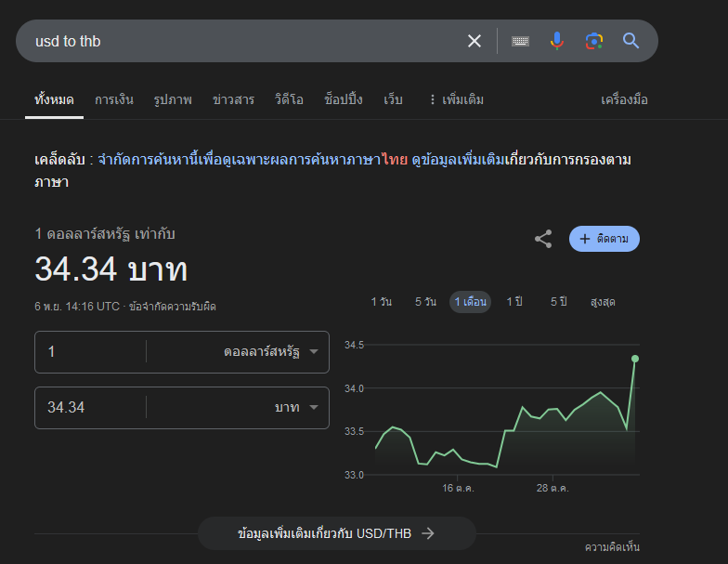Open the เครื่องมือ tools menu
This screenshot has height=564, width=728.
pyautogui.click(x=624, y=99)
